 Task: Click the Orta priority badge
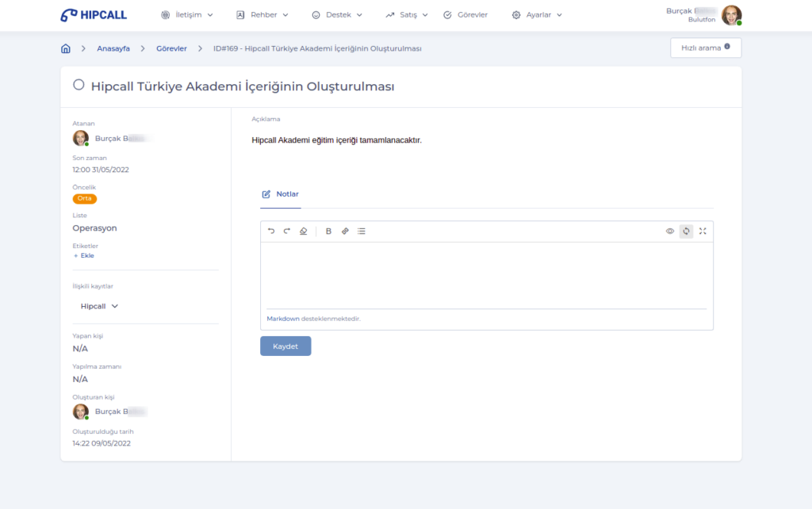coord(84,198)
